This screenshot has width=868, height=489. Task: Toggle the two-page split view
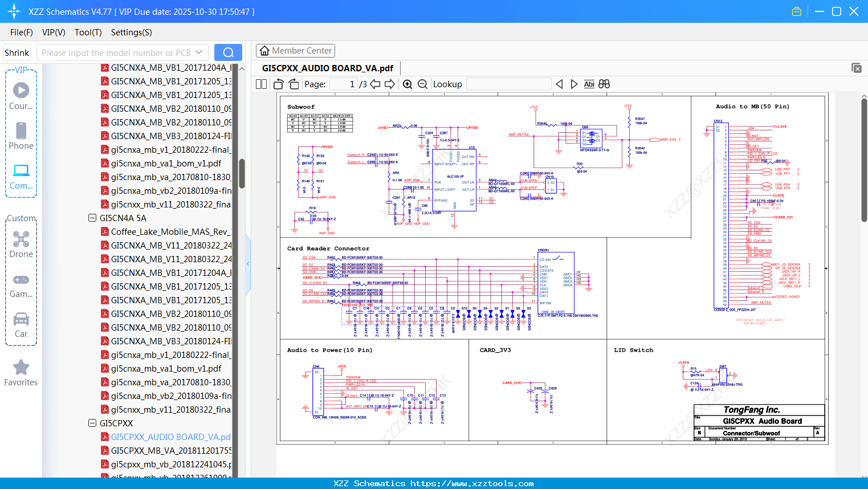[262, 84]
